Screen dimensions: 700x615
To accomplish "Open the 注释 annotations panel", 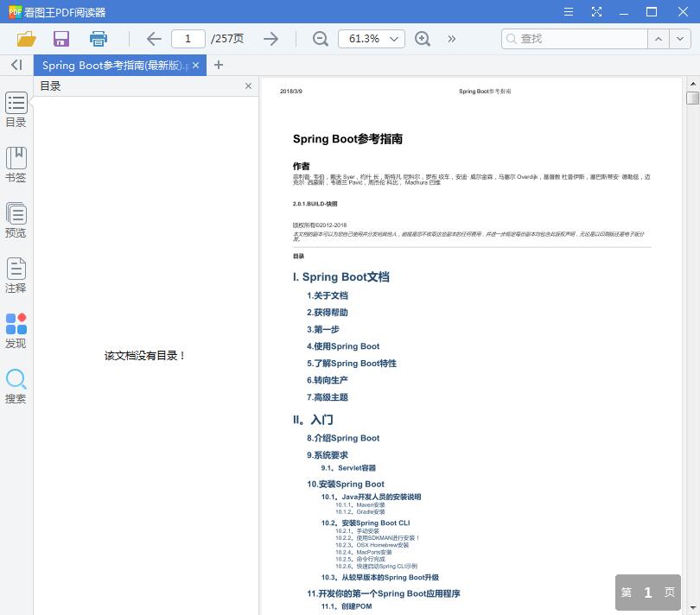I will (x=16, y=276).
